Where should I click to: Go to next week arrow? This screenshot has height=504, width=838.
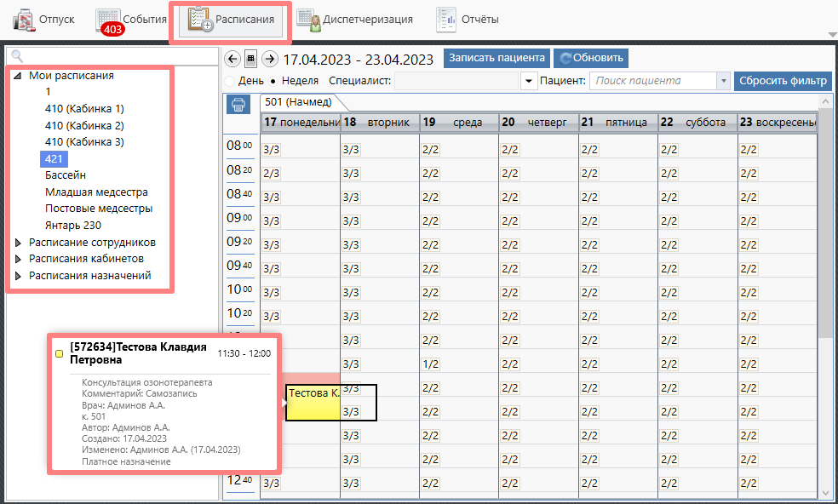tap(270, 59)
